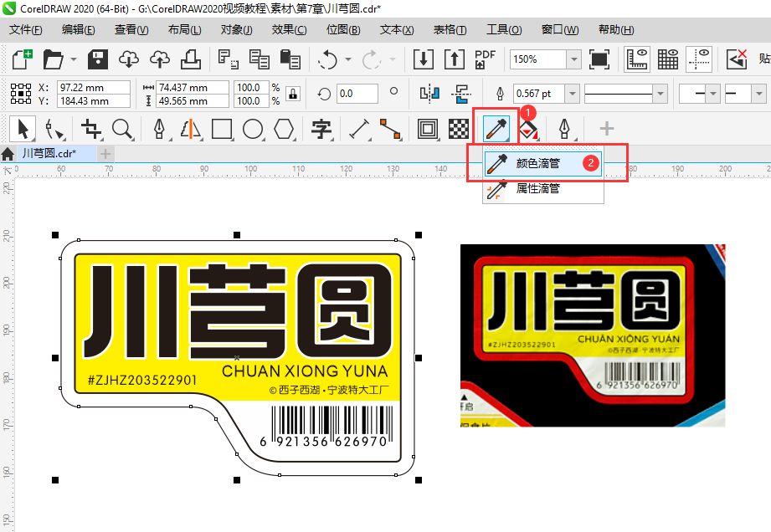Open the zoom level 150% dropdown
The height and width of the screenshot is (532, 771).
[573, 59]
